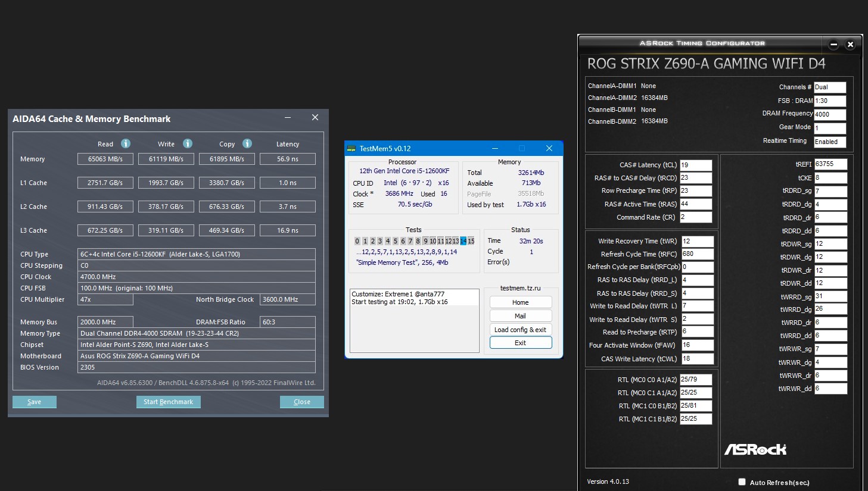Select the Channels # field showing Dual

click(x=830, y=87)
